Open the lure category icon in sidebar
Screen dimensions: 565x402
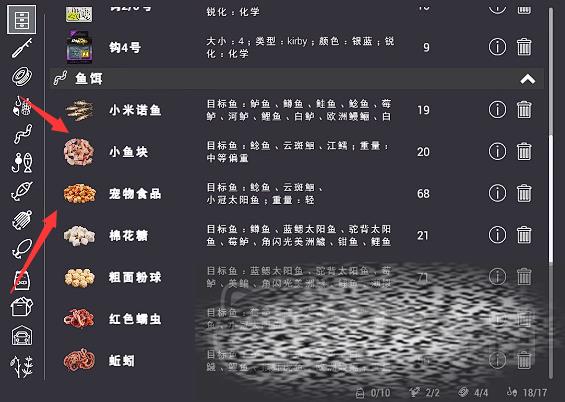pos(22,191)
